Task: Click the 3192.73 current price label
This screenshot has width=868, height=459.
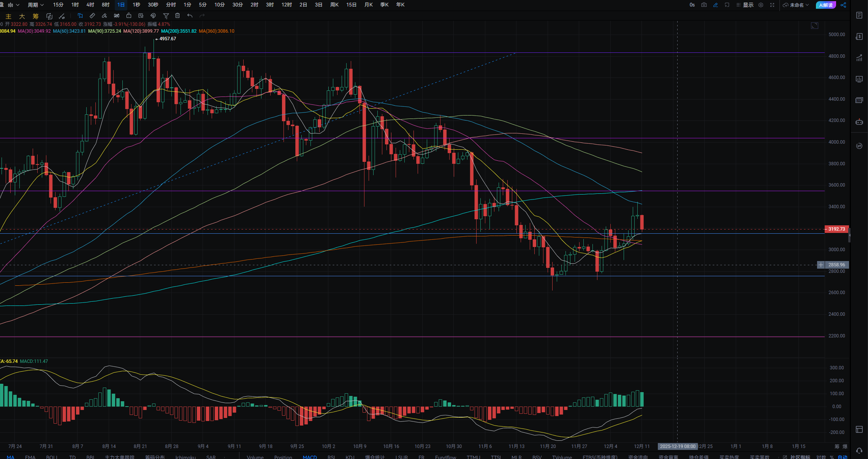Action: 836,229
